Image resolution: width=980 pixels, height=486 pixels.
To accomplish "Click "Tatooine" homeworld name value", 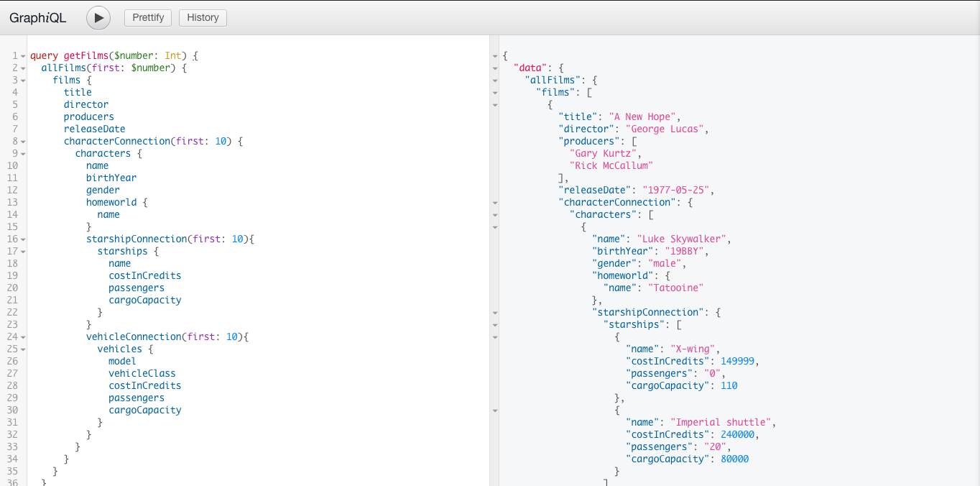I will 675,288.
